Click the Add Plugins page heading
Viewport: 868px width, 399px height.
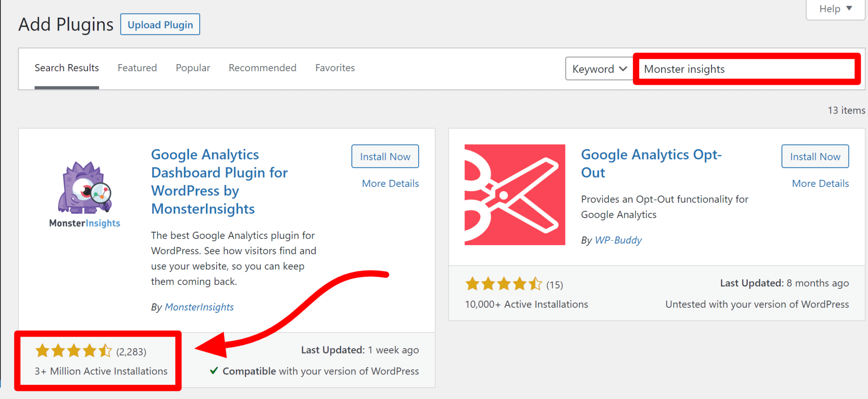66,25
